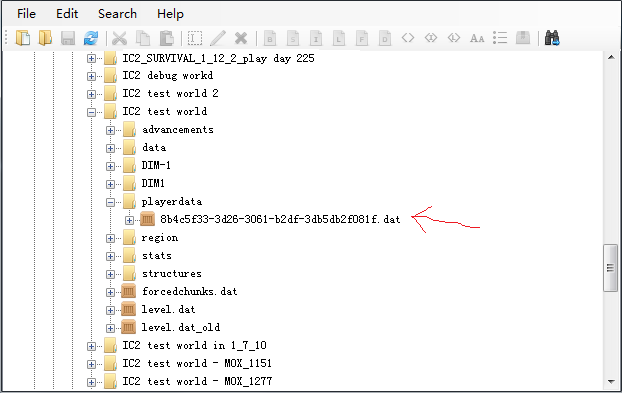This screenshot has height=393, width=622.
Task: Click the vertical scrollbar thumb
Action: point(610,268)
